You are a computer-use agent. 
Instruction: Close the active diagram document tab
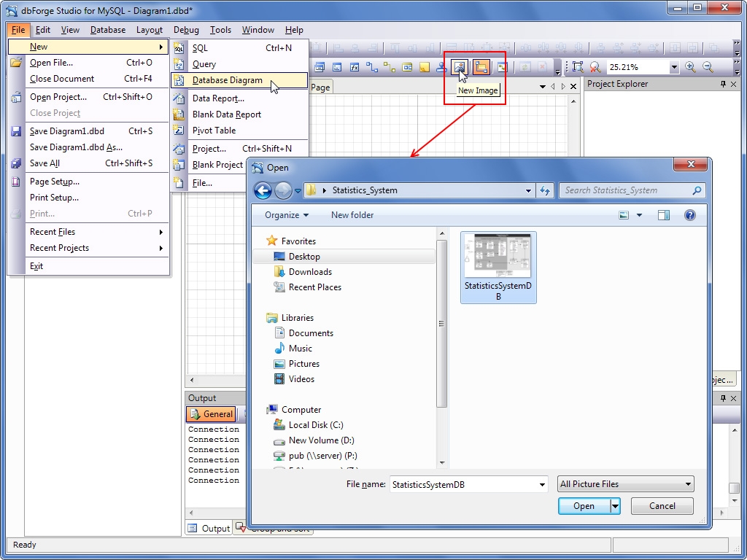[573, 87]
